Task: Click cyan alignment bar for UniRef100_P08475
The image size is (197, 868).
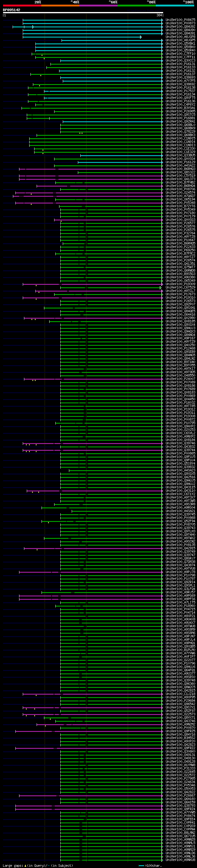Action: click(x=93, y=20)
